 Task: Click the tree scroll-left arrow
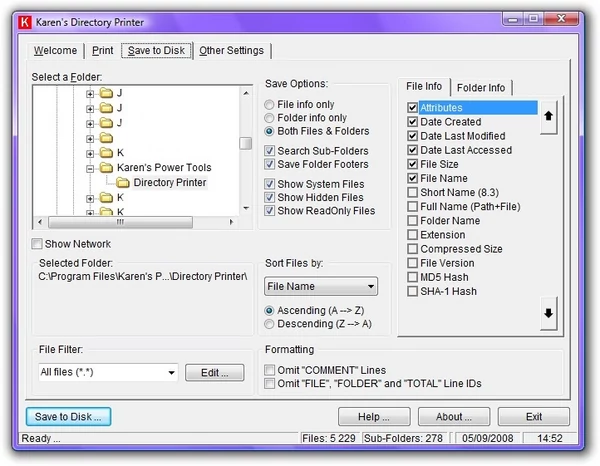pos(40,222)
